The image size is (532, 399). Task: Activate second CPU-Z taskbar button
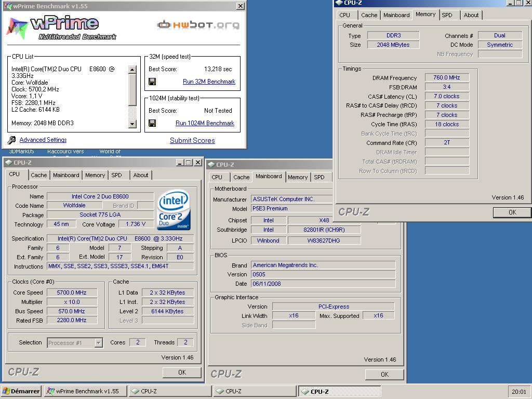pyautogui.click(x=255, y=391)
